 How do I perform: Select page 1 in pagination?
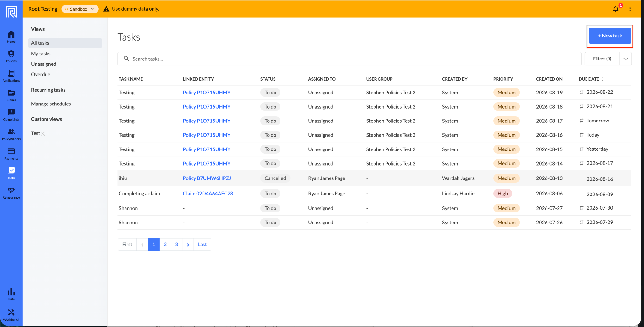pyautogui.click(x=154, y=245)
